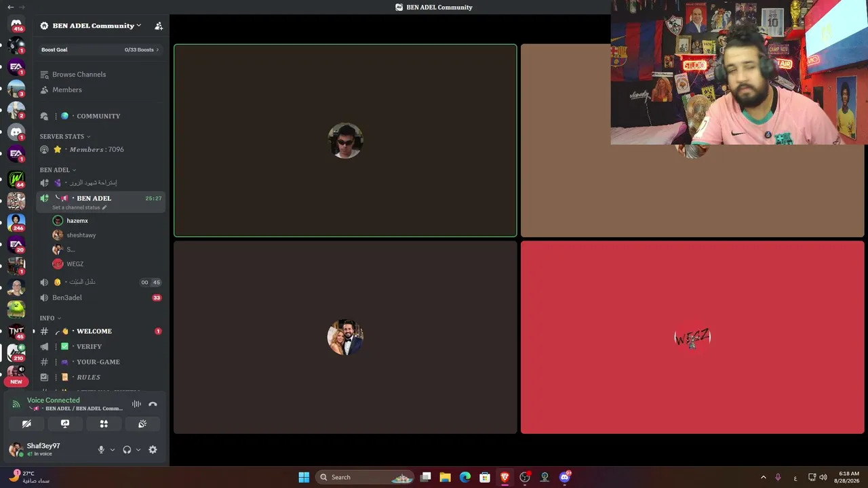Open the server with 210 badge
The width and height of the screenshot is (868, 488).
point(16,352)
